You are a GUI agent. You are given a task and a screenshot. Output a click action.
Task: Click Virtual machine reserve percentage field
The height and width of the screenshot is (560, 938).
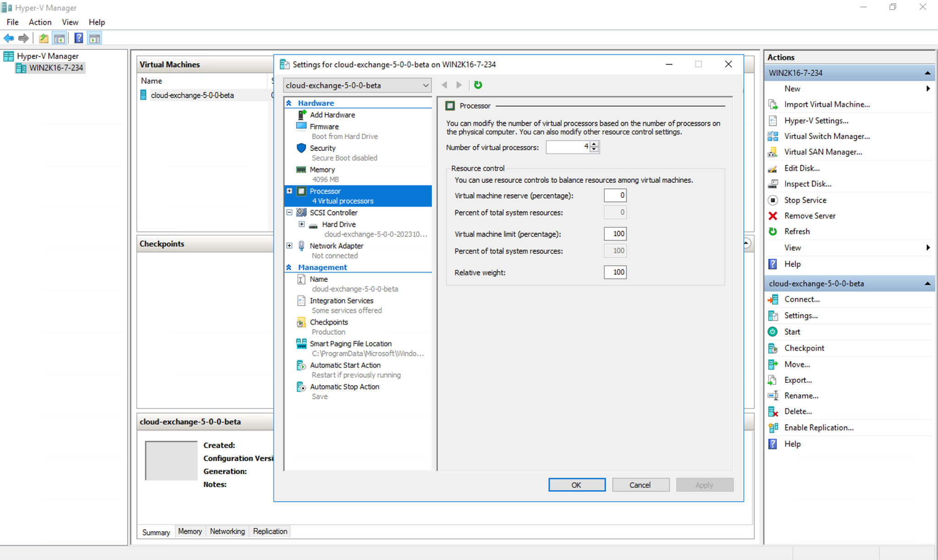coord(615,196)
